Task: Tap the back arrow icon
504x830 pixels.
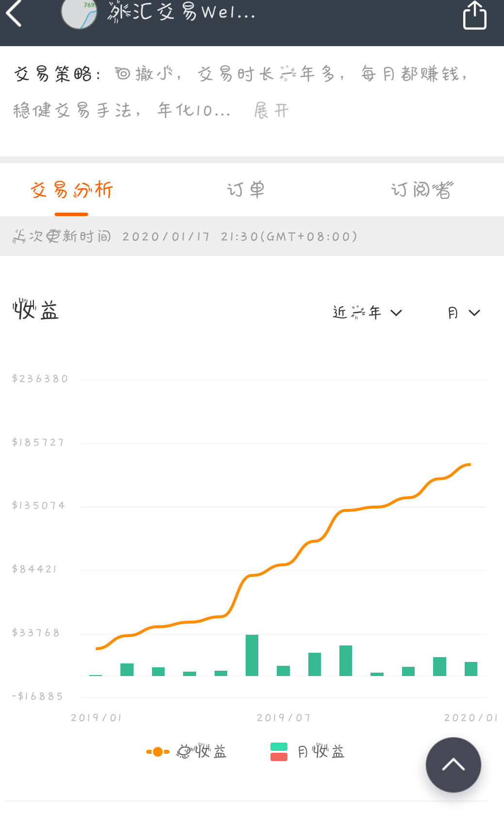Action: (15, 13)
